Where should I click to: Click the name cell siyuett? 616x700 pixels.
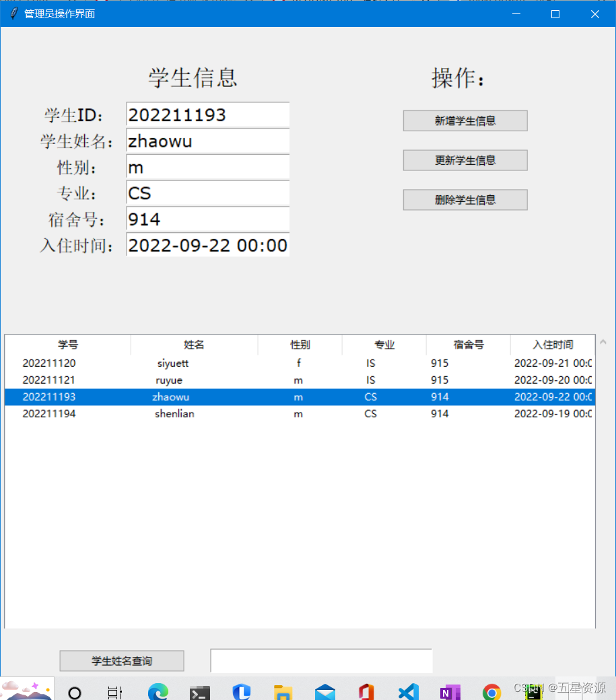(x=173, y=363)
